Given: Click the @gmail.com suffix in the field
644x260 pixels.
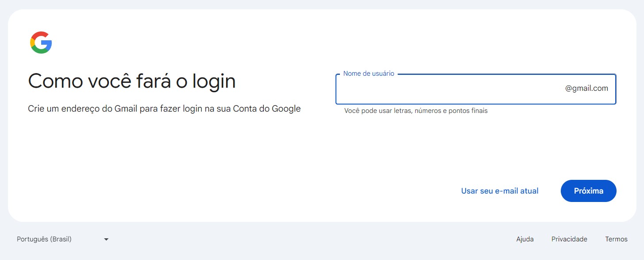Looking at the screenshot, I should click(x=586, y=89).
